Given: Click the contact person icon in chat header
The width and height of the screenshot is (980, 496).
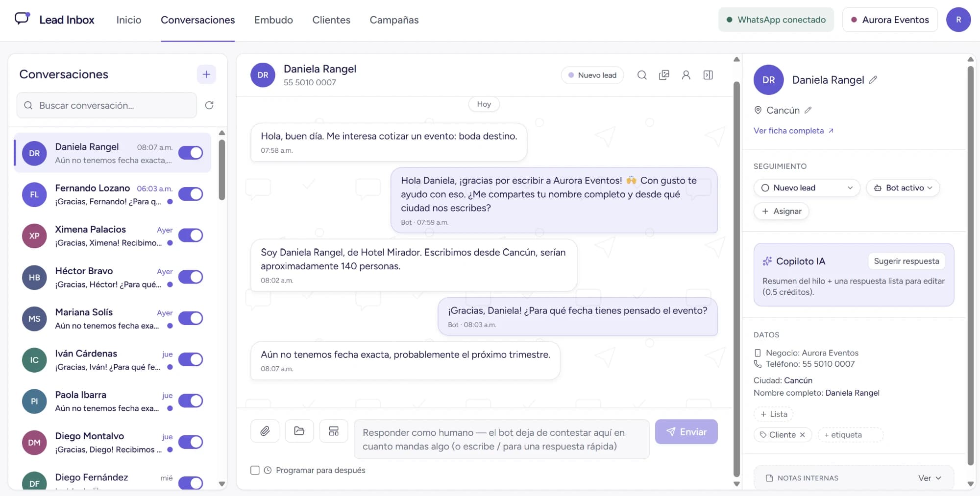Looking at the screenshot, I should click(686, 75).
